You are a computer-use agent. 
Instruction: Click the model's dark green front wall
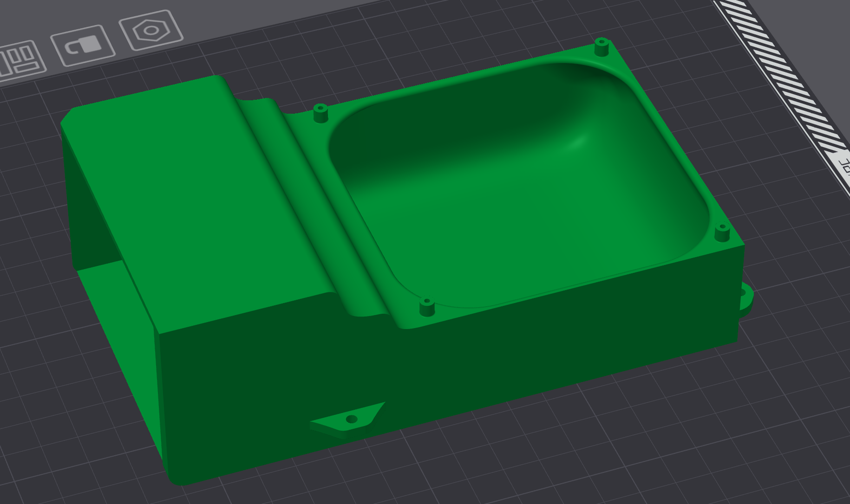(x=418, y=371)
